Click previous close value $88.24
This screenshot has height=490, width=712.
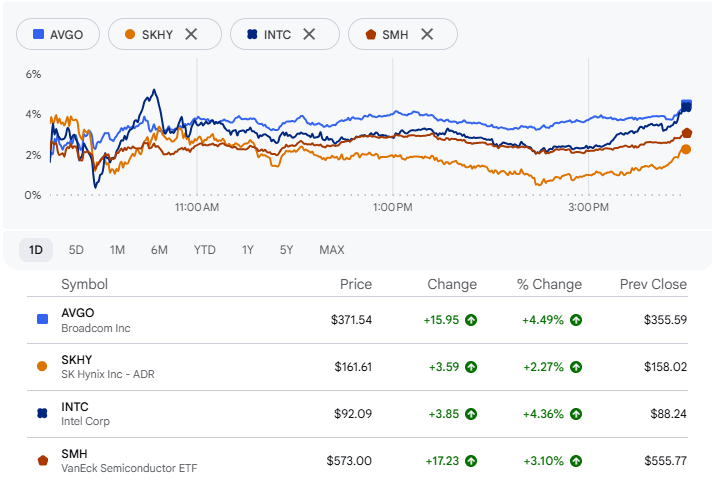tap(668, 414)
